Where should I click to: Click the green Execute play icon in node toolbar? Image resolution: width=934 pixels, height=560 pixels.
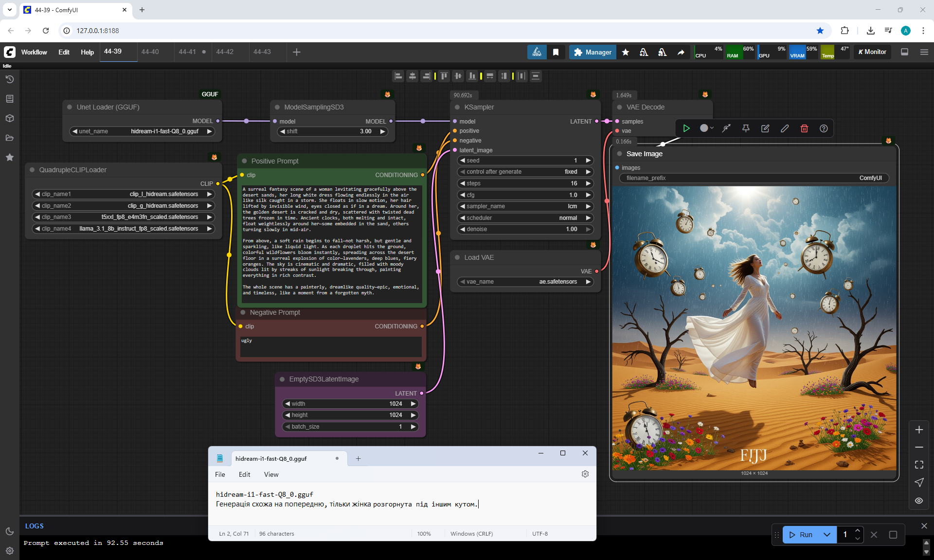686,128
